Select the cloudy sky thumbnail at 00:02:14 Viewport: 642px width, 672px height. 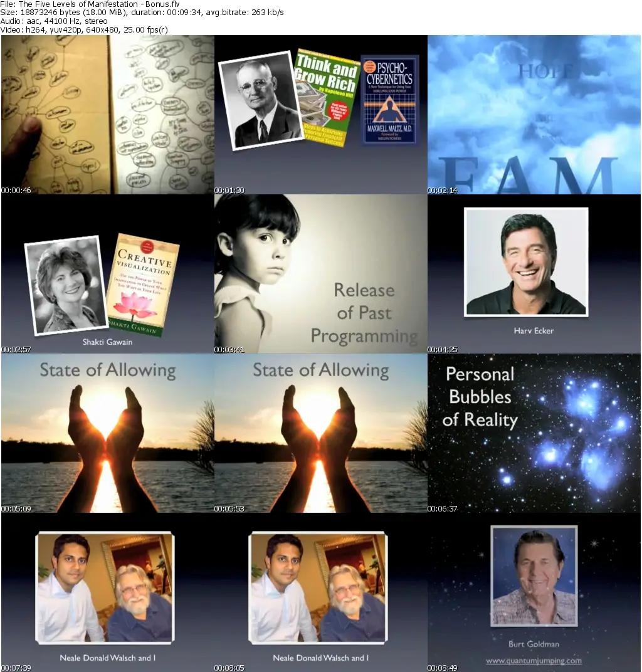pos(534,115)
